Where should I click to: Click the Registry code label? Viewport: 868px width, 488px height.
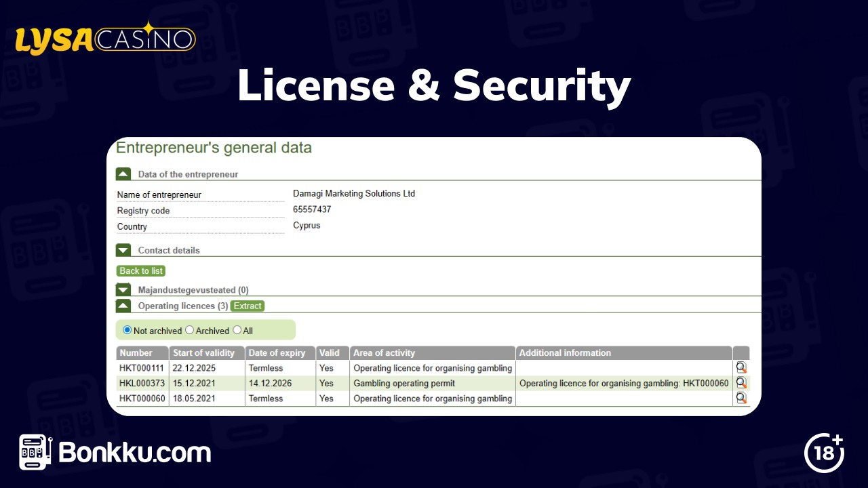coord(143,211)
